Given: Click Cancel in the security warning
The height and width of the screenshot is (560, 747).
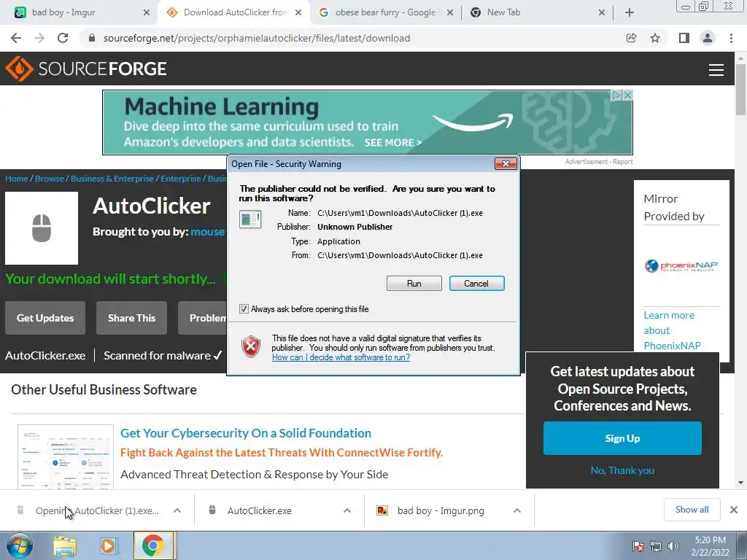Looking at the screenshot, I should click(476, 284).
